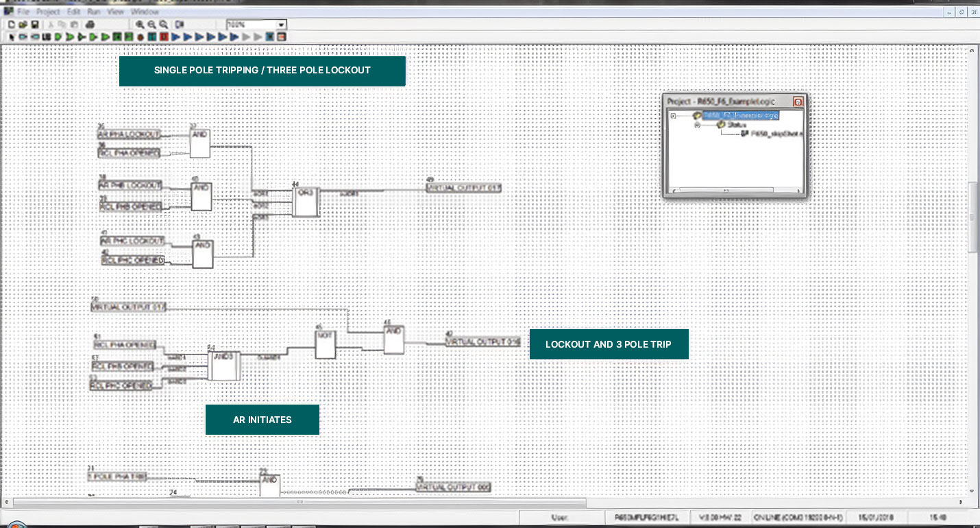
Task: Select the Status folder tree item
Action: pos(737,125)
